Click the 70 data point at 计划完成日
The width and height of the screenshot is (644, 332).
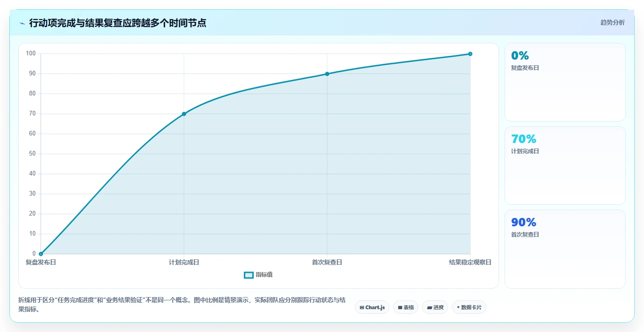tap(184, 114)
